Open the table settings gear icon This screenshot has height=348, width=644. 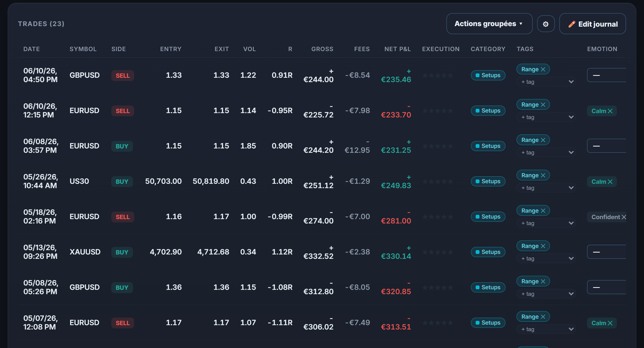pos(546,24)
